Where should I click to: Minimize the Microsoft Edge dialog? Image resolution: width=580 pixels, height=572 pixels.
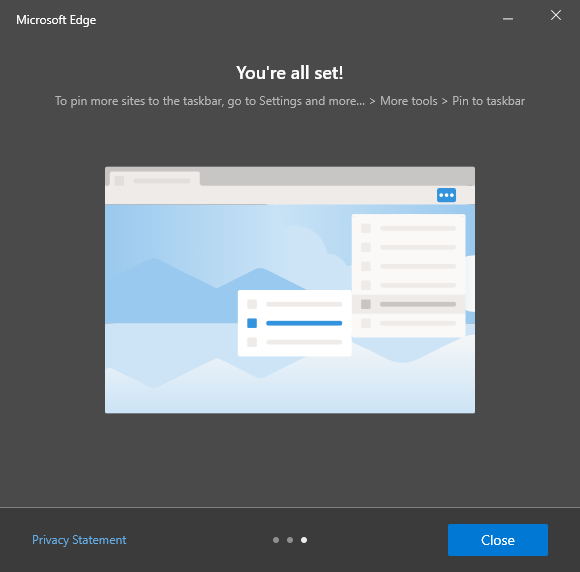508,18
